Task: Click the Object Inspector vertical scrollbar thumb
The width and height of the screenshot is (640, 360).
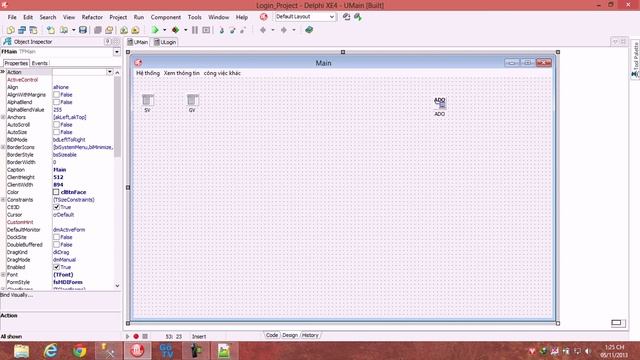Action: [x=117, y=116]
